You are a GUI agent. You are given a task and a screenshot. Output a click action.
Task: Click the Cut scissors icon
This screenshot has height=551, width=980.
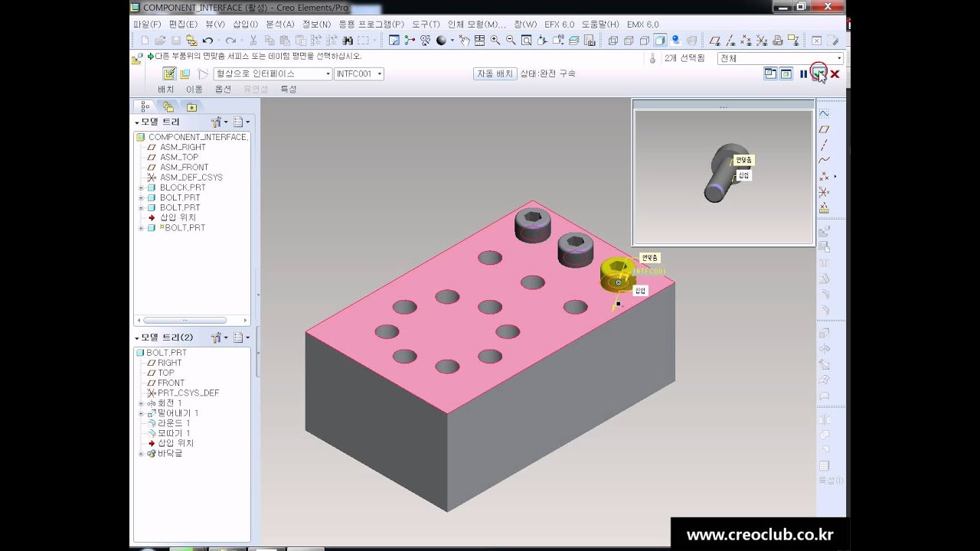point(253,41)
